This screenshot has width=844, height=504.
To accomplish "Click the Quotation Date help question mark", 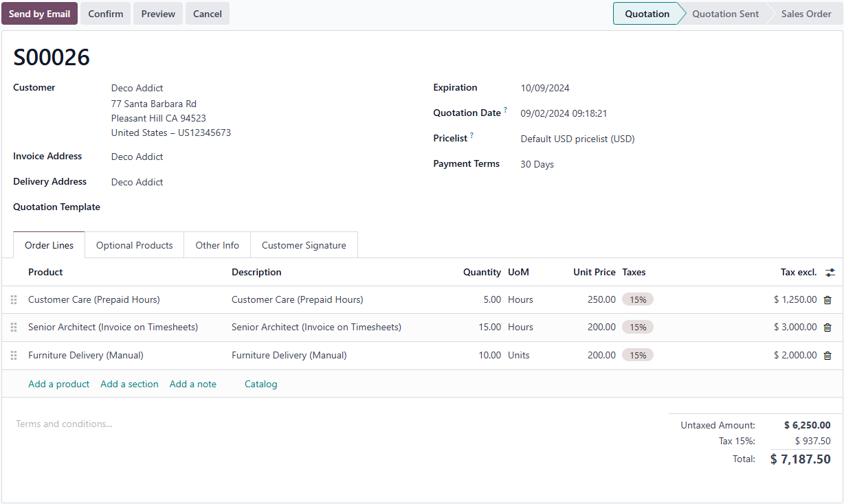I will tap(506, 110).
